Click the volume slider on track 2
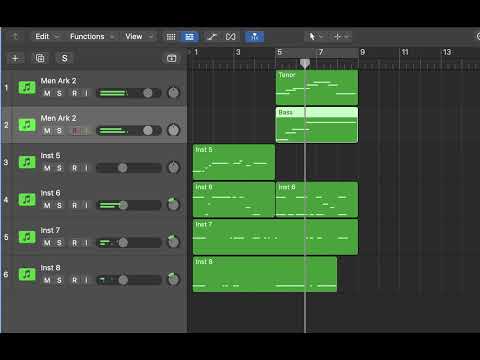Image resolution: width=480 pixels, height=360 pixels. (x=129, y=130)
